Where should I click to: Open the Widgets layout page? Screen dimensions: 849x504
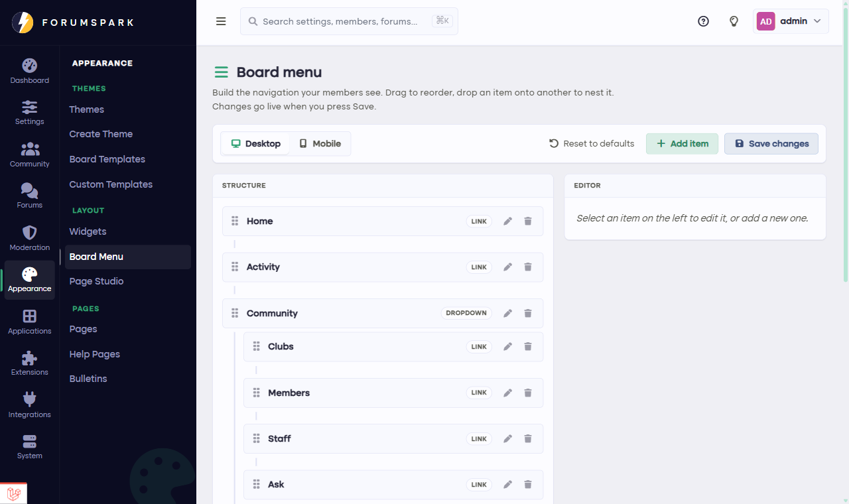[x=88, y=231]
